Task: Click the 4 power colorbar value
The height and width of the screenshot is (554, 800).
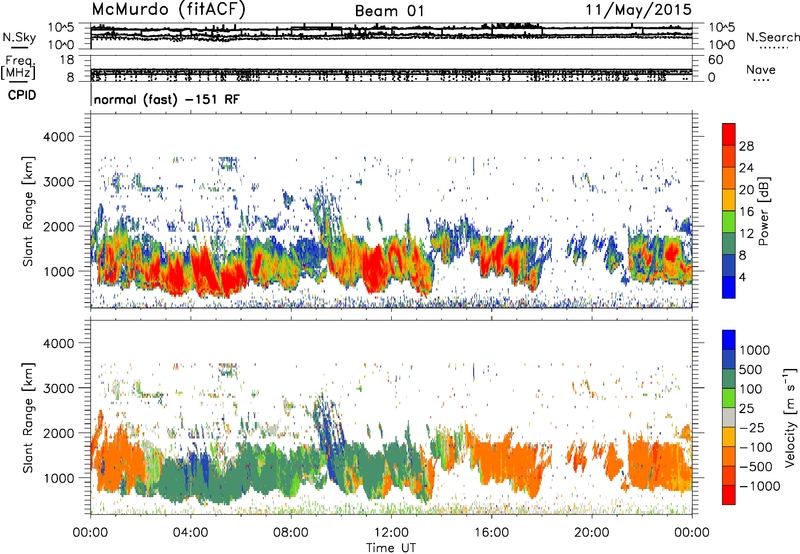Action: [x=742, y=278]
